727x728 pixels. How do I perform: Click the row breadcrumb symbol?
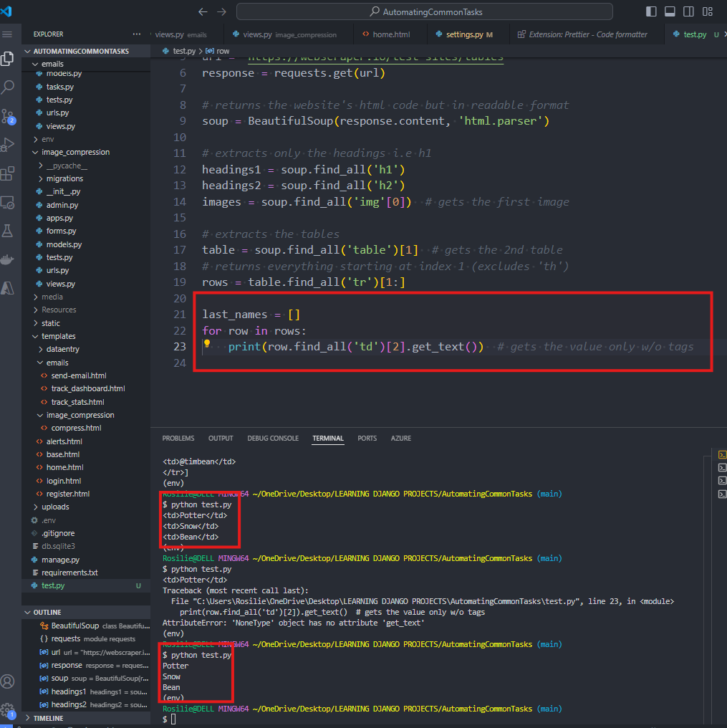click(x=218, y=51)
